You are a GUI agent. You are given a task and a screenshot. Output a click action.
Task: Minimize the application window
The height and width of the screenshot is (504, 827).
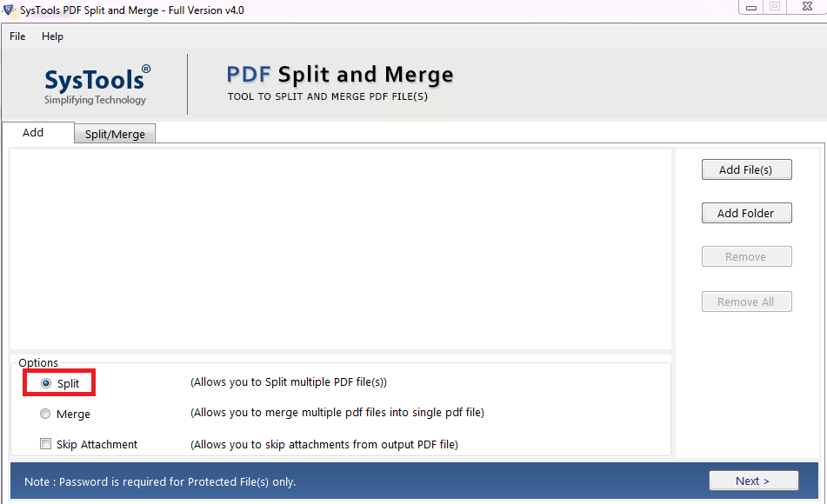(750, 7)
